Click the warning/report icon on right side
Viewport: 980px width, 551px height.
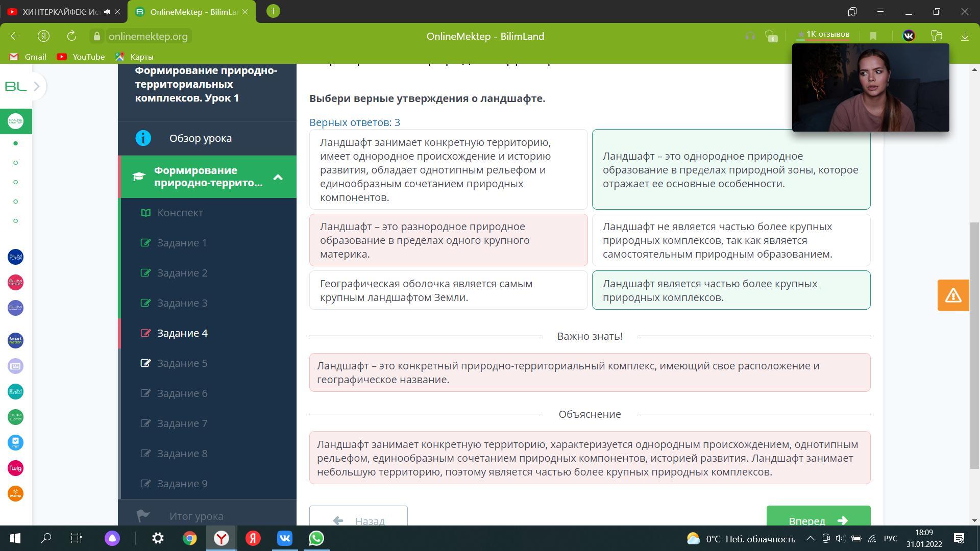pyautogui.click(x=954, y=295)
